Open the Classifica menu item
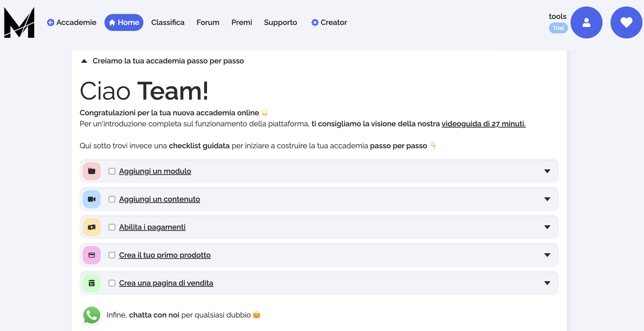Image resolution: width=644 pixels, height=331 pixels. [168, 22]
